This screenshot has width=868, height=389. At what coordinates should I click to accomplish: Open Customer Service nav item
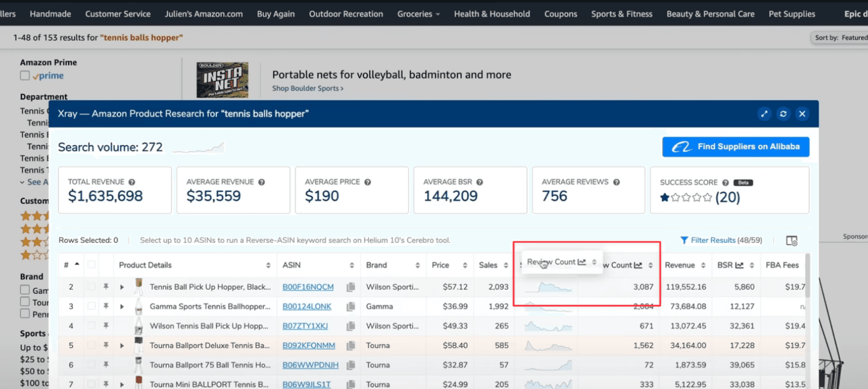coord(118,14)
